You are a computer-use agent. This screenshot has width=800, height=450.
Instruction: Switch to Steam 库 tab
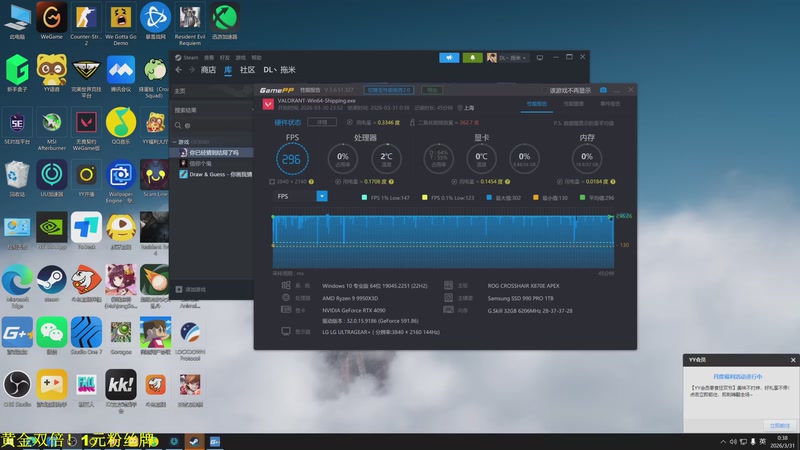[228, 70]
